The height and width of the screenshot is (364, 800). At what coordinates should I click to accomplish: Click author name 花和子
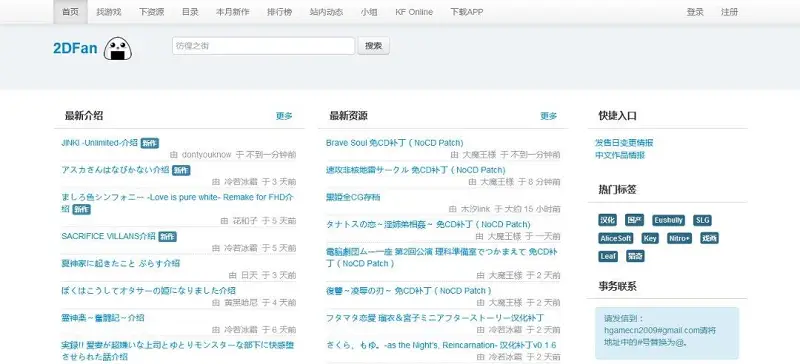(245, 221)
